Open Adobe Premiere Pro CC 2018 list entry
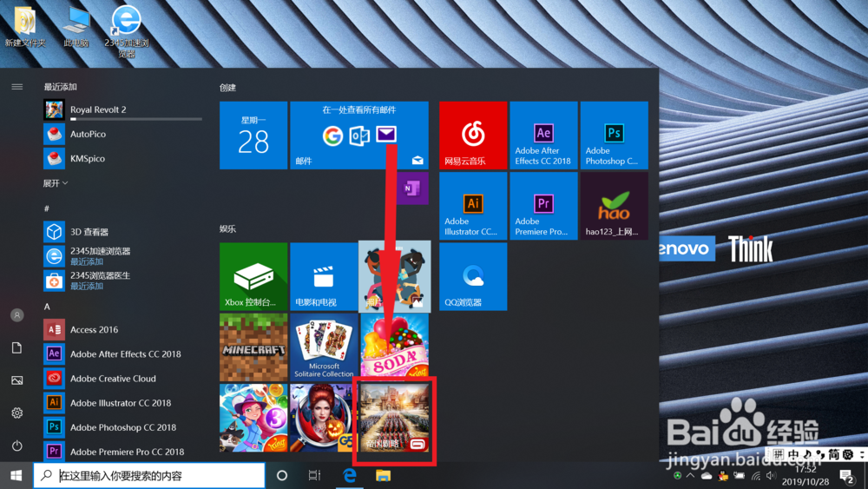Screen dimensions: 868x489 click(123, 452)
